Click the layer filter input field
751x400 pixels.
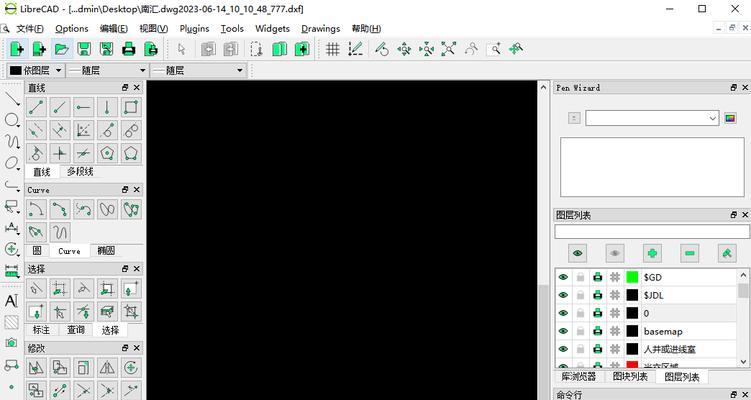[651, 232]
